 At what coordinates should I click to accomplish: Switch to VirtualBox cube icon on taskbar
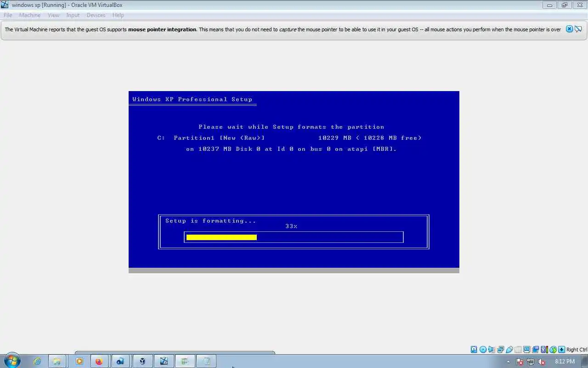coord(142,361)
